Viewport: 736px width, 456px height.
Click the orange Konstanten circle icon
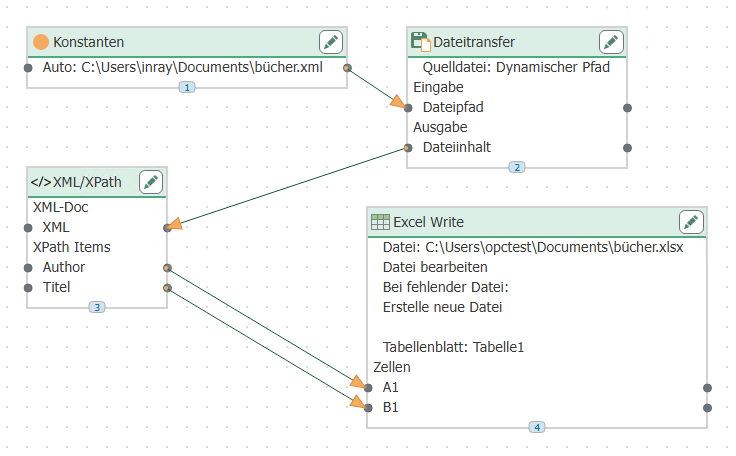pos(41,42)
